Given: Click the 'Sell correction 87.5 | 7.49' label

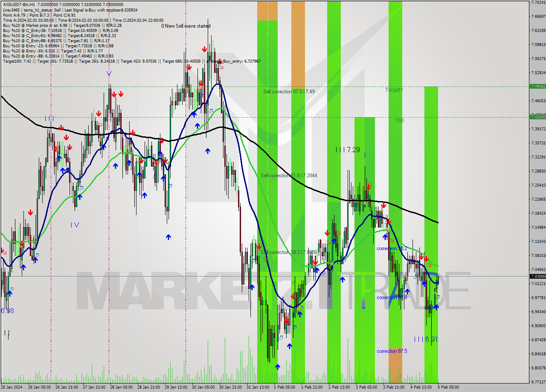Looking at the screenshot, I should pos(289,92).
